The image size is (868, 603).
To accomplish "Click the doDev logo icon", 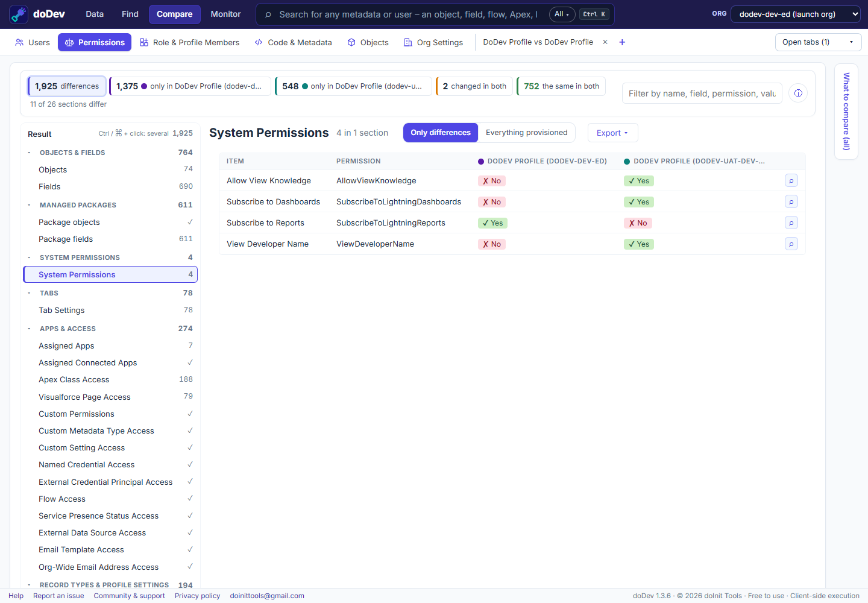I will (19, 14).
